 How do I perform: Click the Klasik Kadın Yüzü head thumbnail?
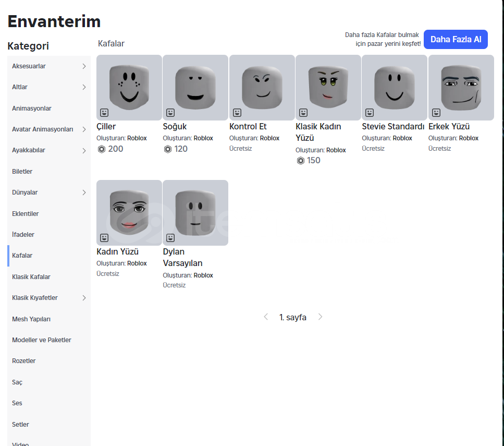(x=328, y=88)
